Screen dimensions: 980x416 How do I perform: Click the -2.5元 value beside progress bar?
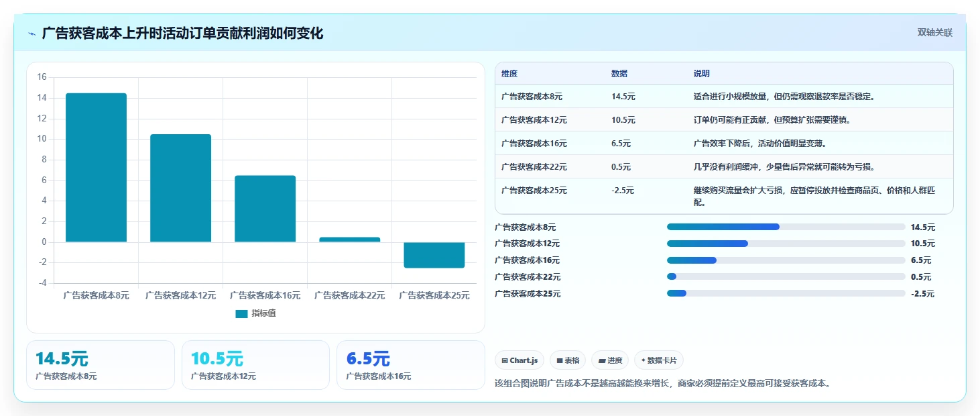point(922,294)
